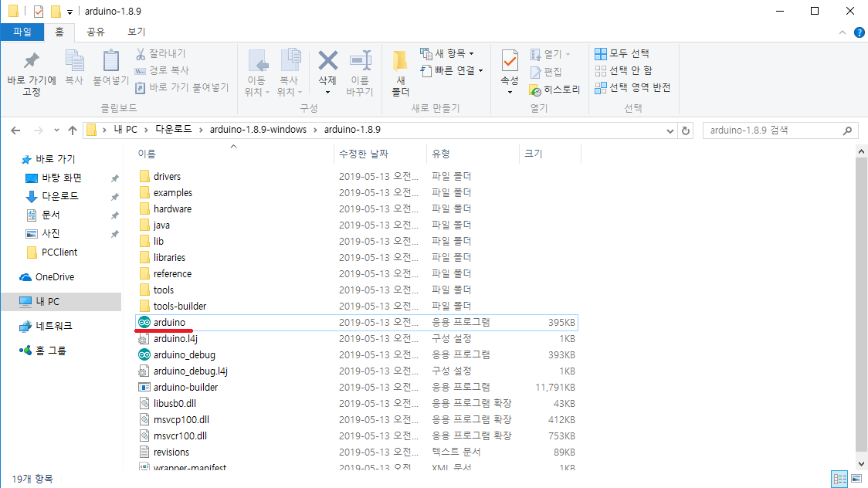Select the hardware folder
This screenshot has width=868, height=488.
coord(357,209)
